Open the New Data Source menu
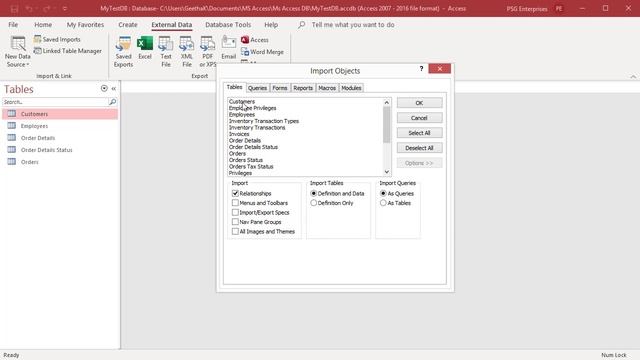 click(x=18, y=51)
